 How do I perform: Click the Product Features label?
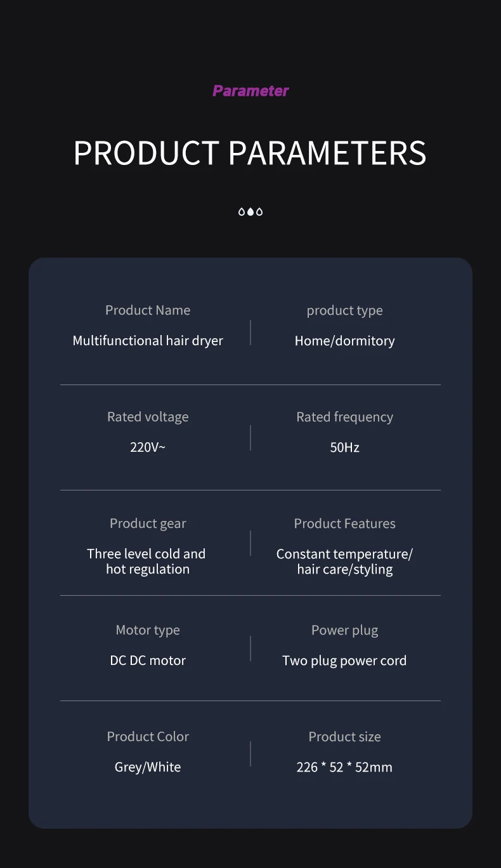(x=344, y=523)
